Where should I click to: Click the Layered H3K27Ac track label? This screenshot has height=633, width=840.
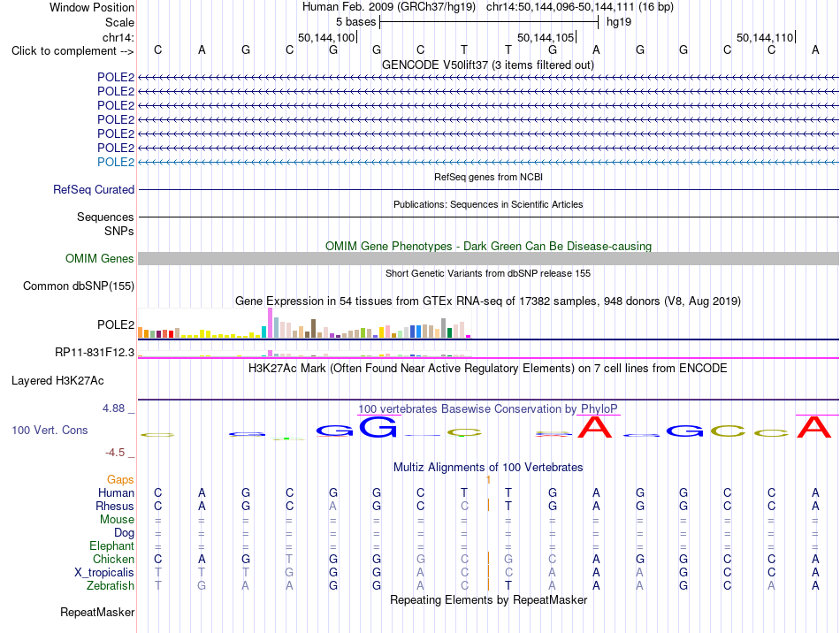(x=57, y=381)
